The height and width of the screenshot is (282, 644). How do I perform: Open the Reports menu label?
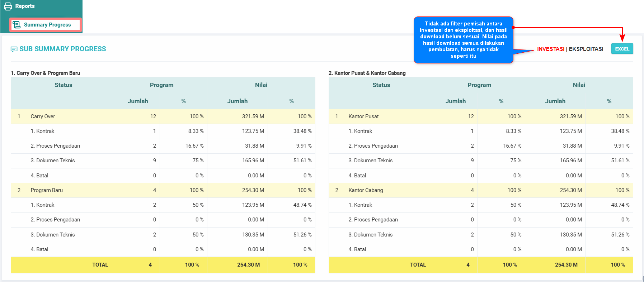pos(25,6)
